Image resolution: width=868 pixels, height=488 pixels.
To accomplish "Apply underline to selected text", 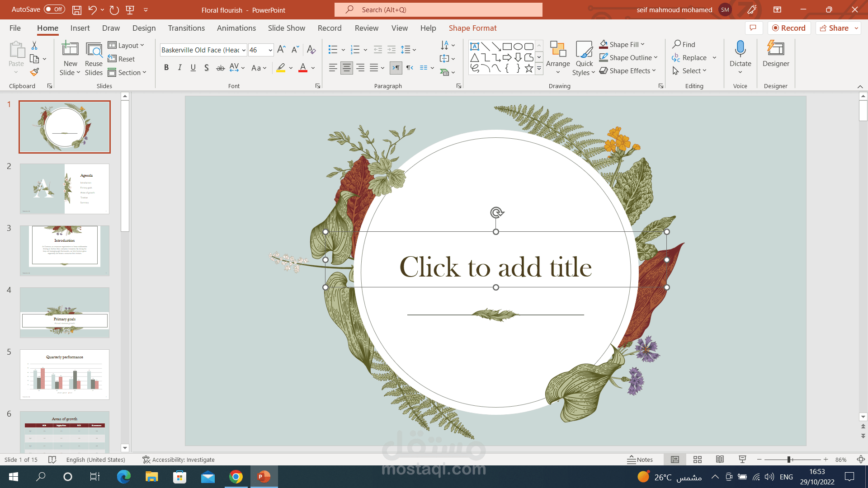I will pos(193,67).
